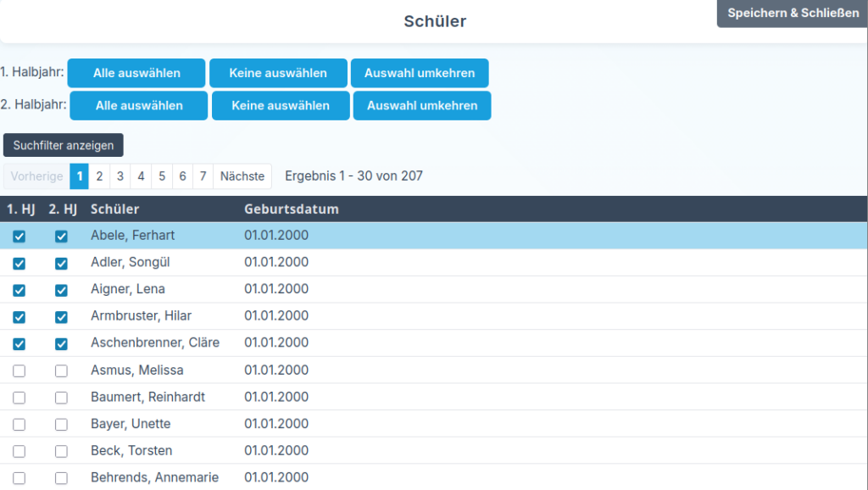Invert selection for 2. Halbjahr

pyautogui.click(x=422, y=106)
